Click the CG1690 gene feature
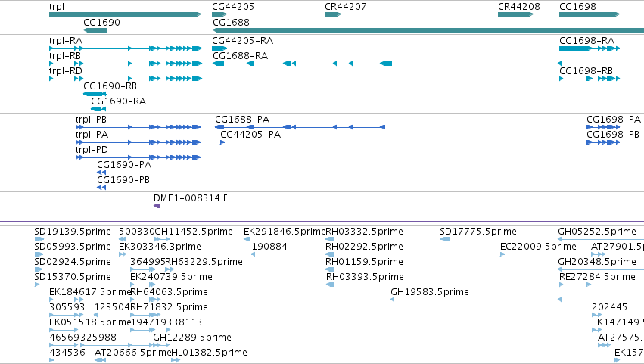This screenshot has height=364, width=644. pyautogui.click(x=95, y=30)
